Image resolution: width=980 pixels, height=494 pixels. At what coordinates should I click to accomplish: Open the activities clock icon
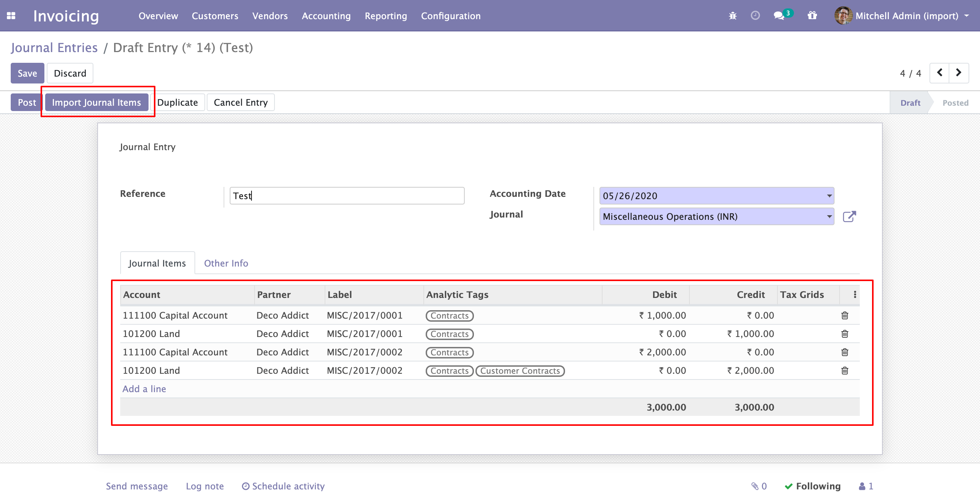[755, 16]
